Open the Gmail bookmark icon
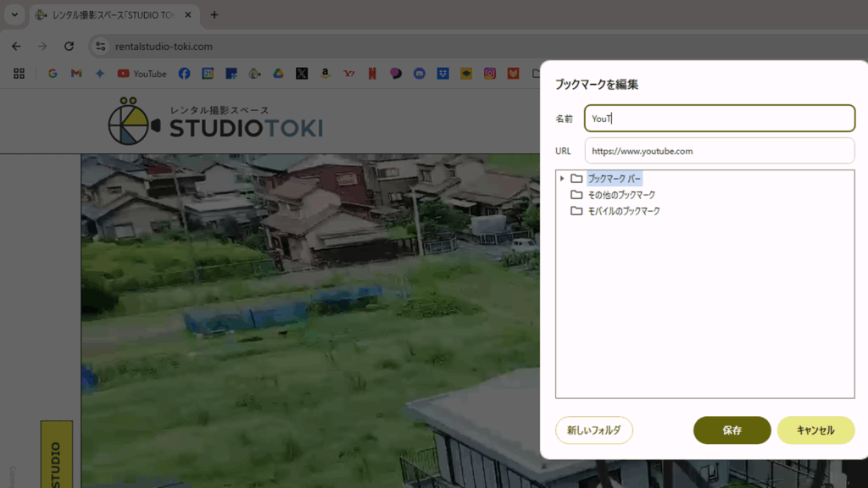The image size is (868, 488). click(x=78, y=73)
